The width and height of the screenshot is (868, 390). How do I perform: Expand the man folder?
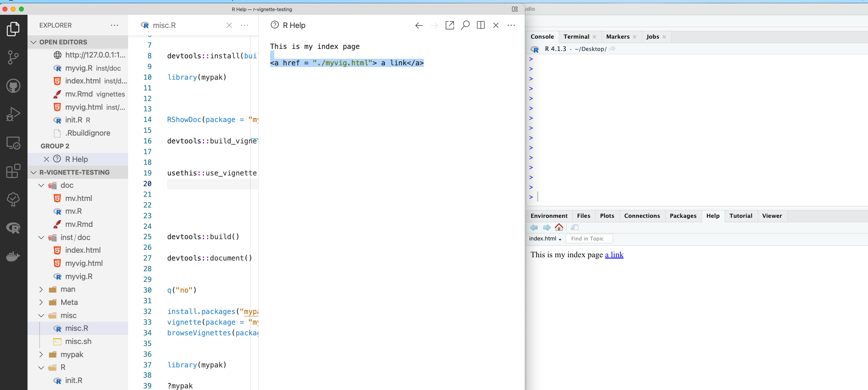click(41, 289)
